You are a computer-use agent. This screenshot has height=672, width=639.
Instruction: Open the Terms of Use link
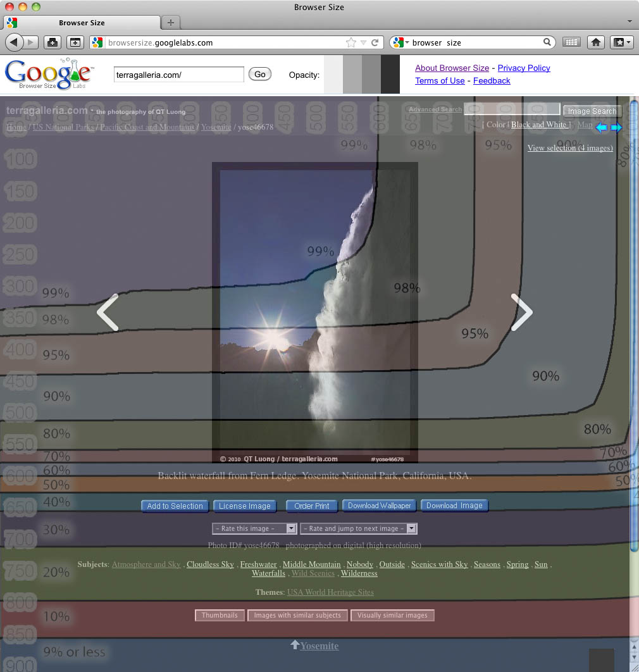tap(440, 80)
